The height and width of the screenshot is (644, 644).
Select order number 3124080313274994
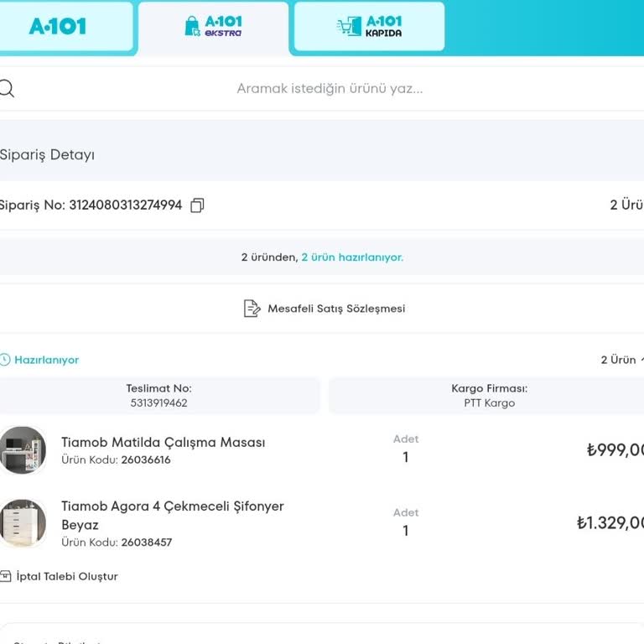[125, 205]
